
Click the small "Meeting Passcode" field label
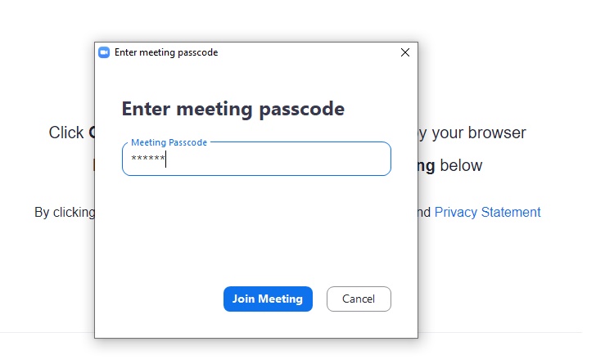169,142
